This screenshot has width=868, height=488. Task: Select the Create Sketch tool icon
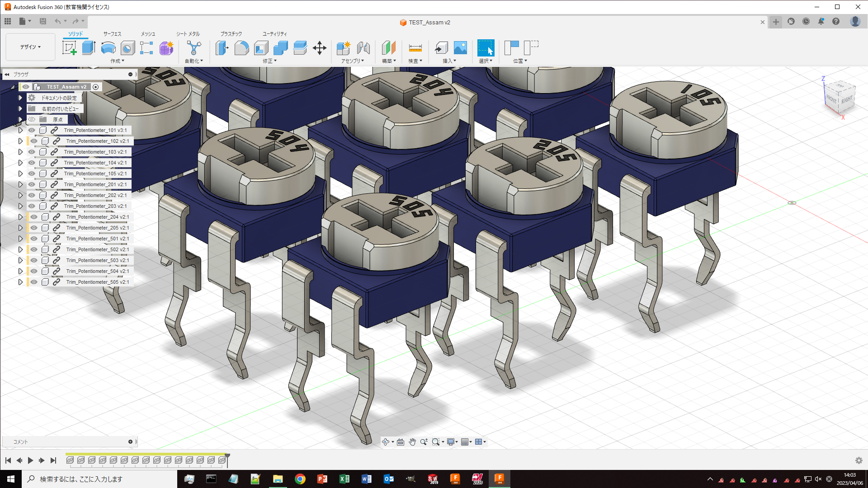69,48
